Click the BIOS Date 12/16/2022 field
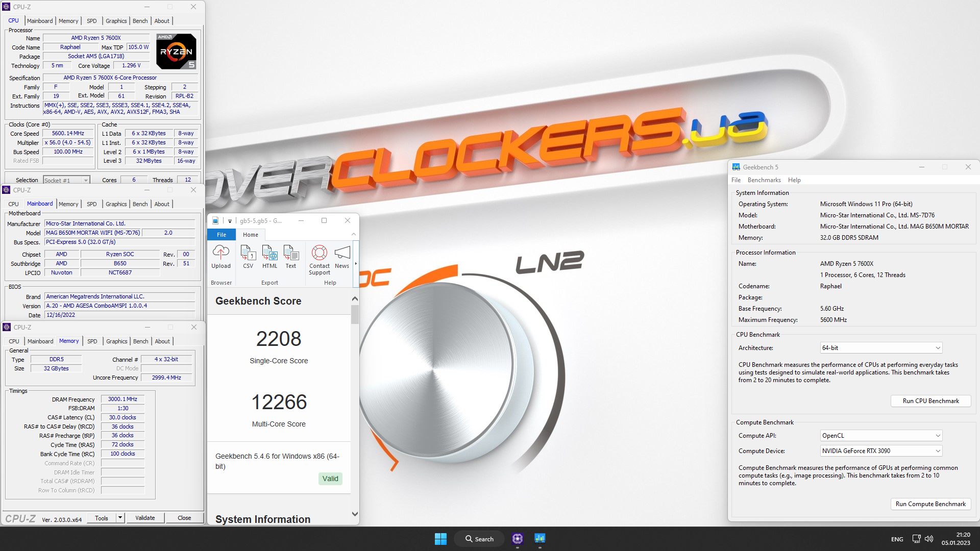Image resolution: width=980 pixels, height=551 pixels. click(120, 315)
